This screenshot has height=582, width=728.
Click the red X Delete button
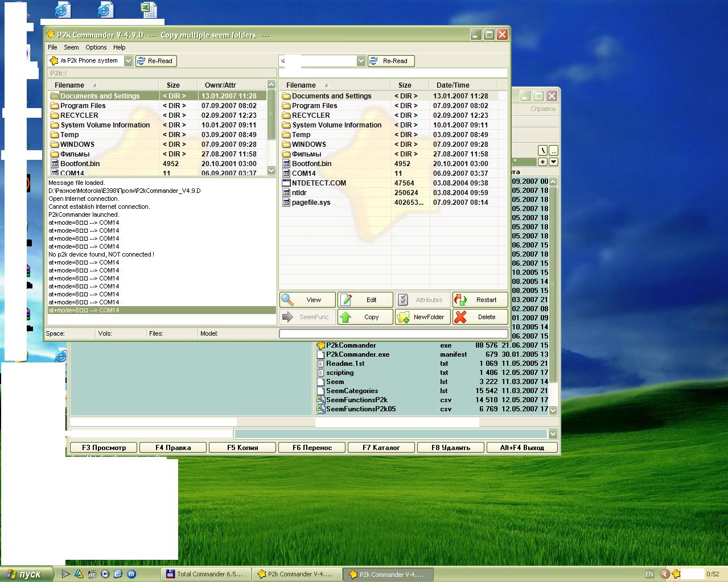[x=480, y=317]
